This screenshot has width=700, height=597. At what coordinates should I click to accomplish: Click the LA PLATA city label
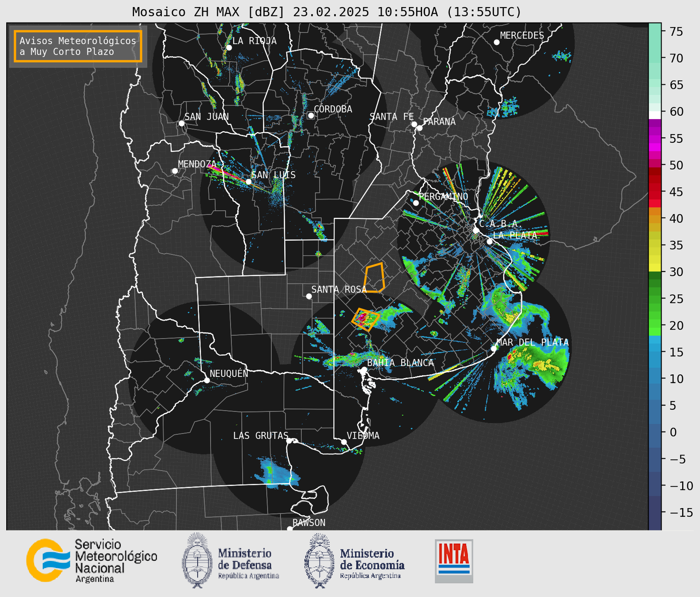[x=515, y=235]
